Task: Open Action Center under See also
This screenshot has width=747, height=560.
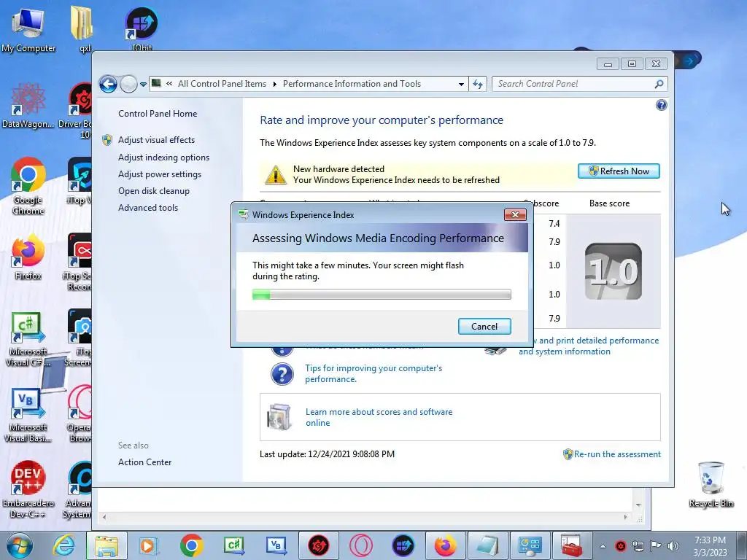Action: pos(145,462)
